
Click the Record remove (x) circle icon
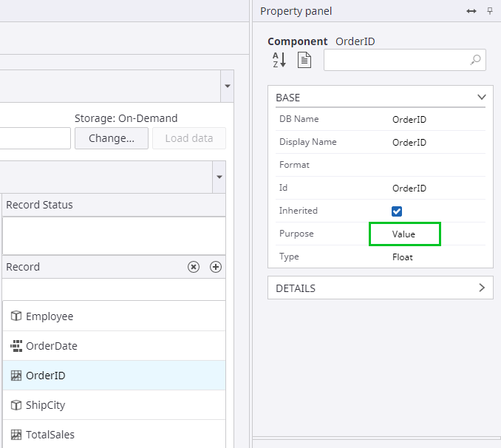194,267
